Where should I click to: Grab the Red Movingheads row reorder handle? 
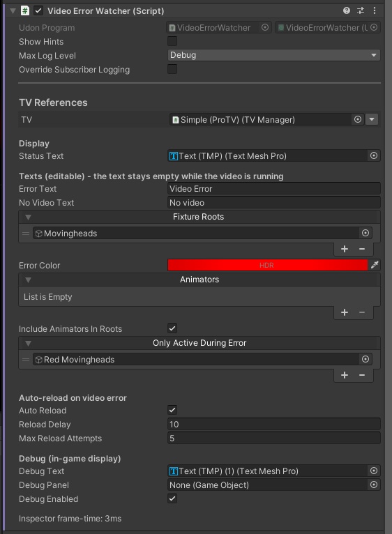point(26,359)
